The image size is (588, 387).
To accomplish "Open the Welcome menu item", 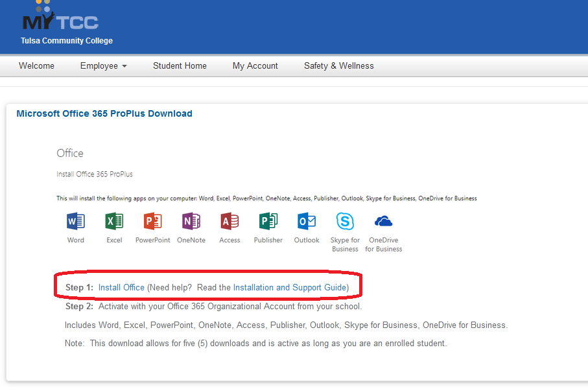I will pos(36,66).
